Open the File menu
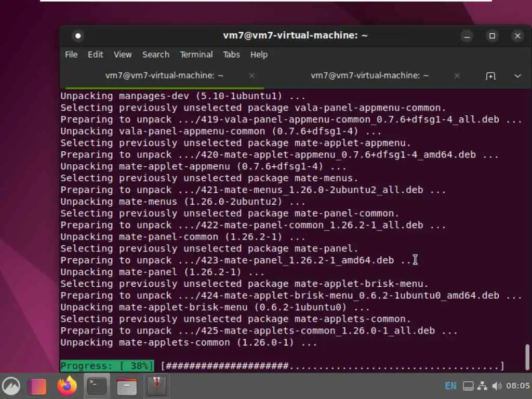The image size is (532, 399). [x=71, y=55]
